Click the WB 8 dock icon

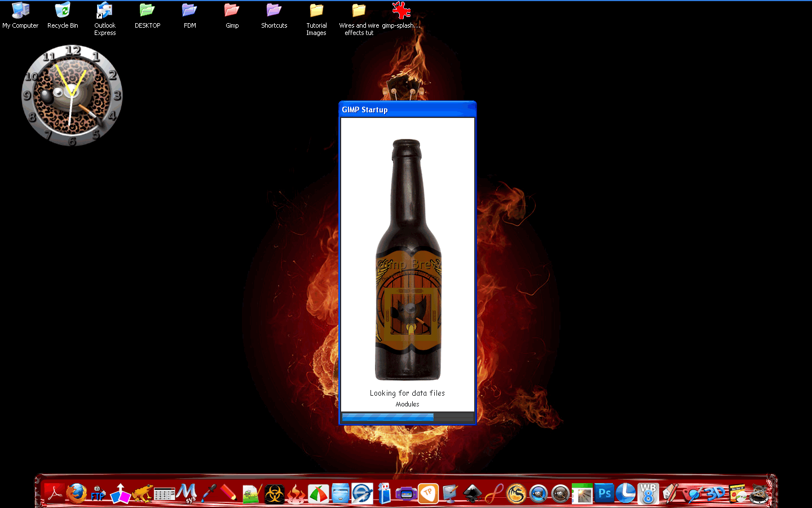click(648, 493)
